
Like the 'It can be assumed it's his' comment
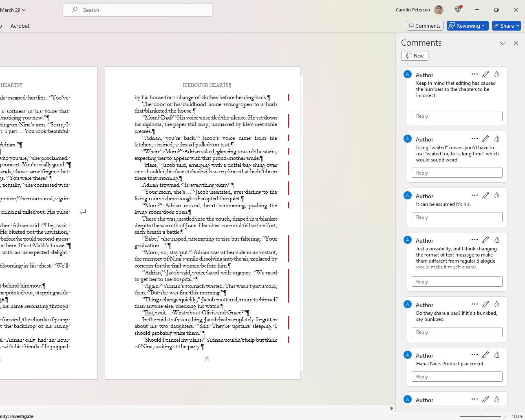(497, 195)
